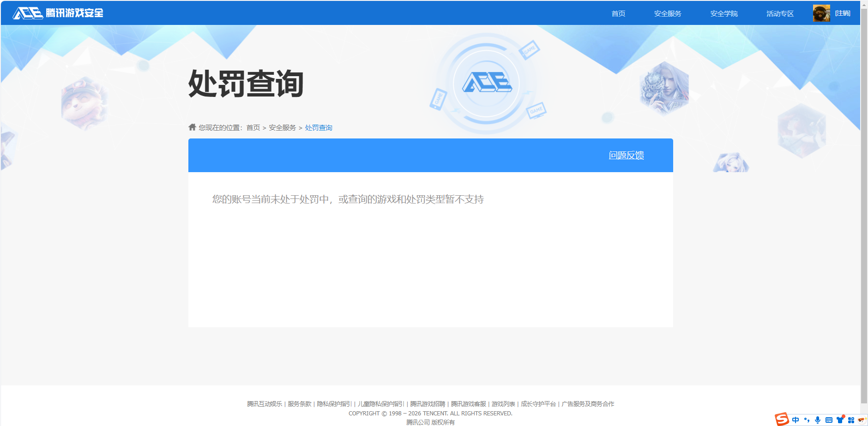Open the Sogou toolbox grid icon
868x426 pixels.
tap(852, 420)
